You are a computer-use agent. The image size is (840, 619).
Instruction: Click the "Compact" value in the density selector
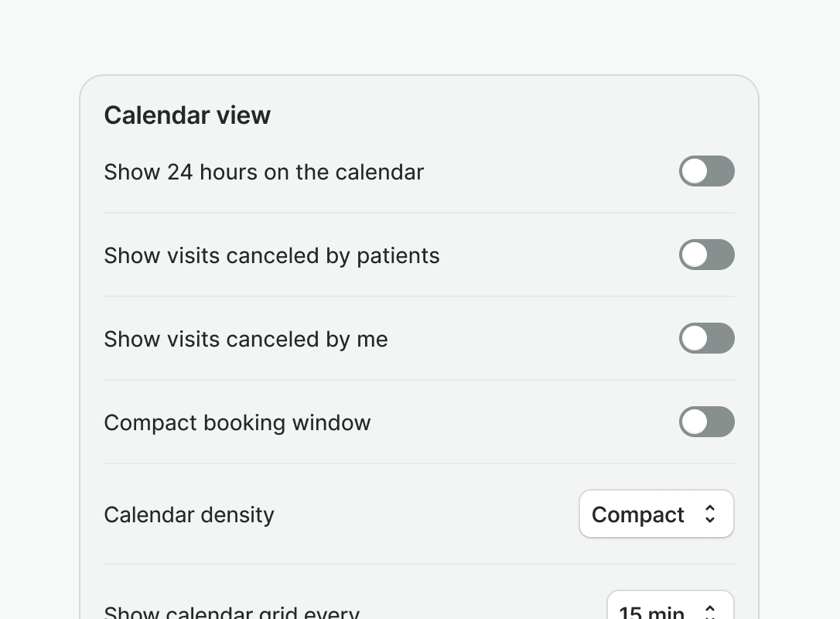tap(638, 515)
